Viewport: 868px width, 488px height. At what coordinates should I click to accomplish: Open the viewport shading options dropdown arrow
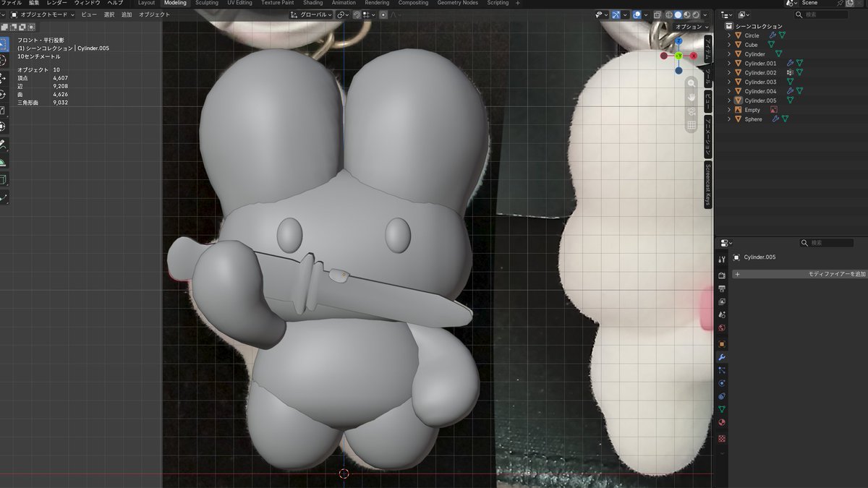click(705, 14)
